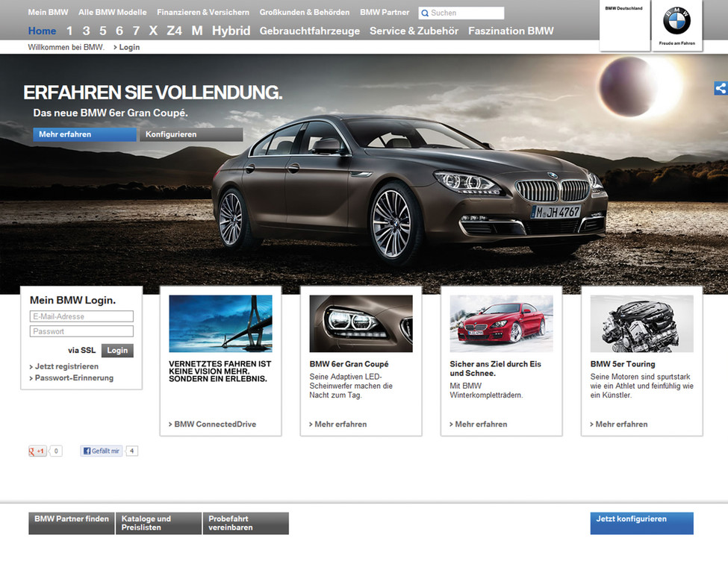The height and width of the screenshot is (573, 728).
Task: Open Großkunden & Behörden menu
Action: 304,13
